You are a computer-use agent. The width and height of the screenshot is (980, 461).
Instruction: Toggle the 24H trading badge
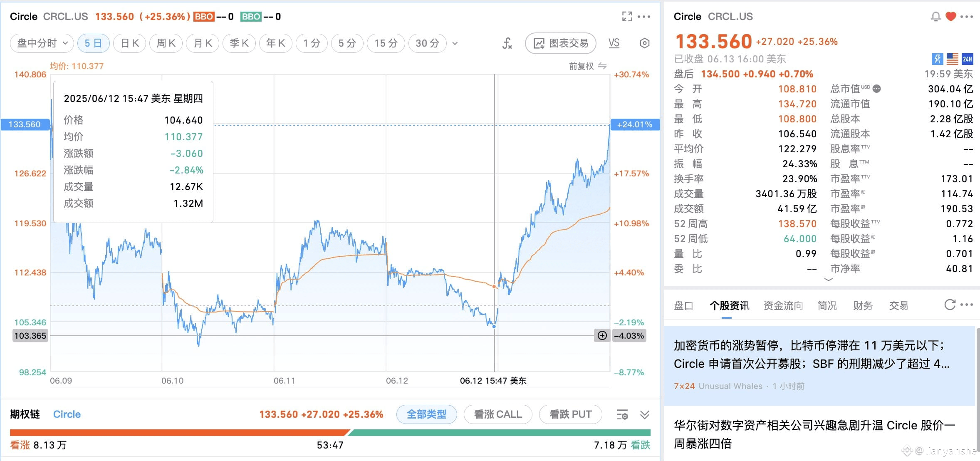(968, 59)
